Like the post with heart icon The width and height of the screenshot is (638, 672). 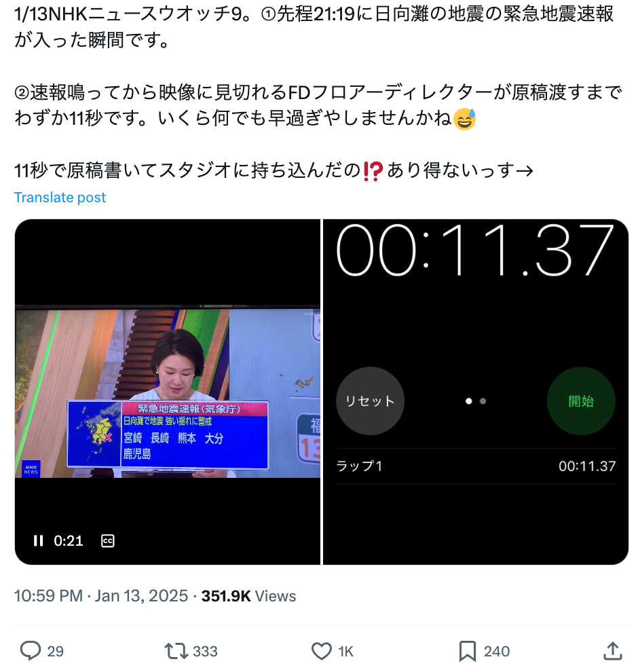pos(321,651)
